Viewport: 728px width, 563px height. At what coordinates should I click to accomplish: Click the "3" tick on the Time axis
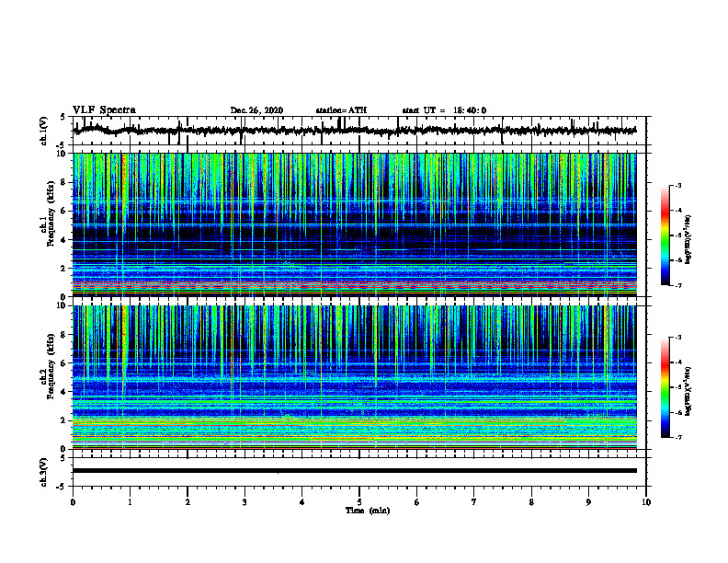coord(245,502)
